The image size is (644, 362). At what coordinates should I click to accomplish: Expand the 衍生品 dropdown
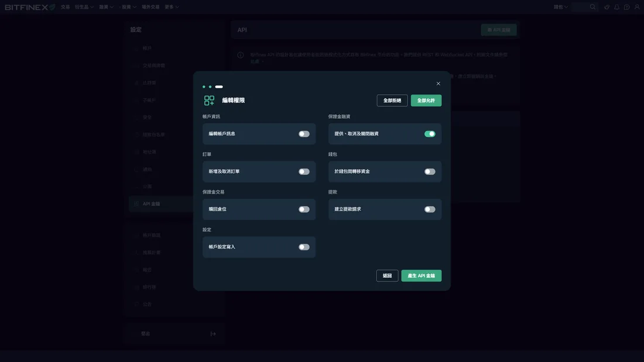tap(84, 7)
